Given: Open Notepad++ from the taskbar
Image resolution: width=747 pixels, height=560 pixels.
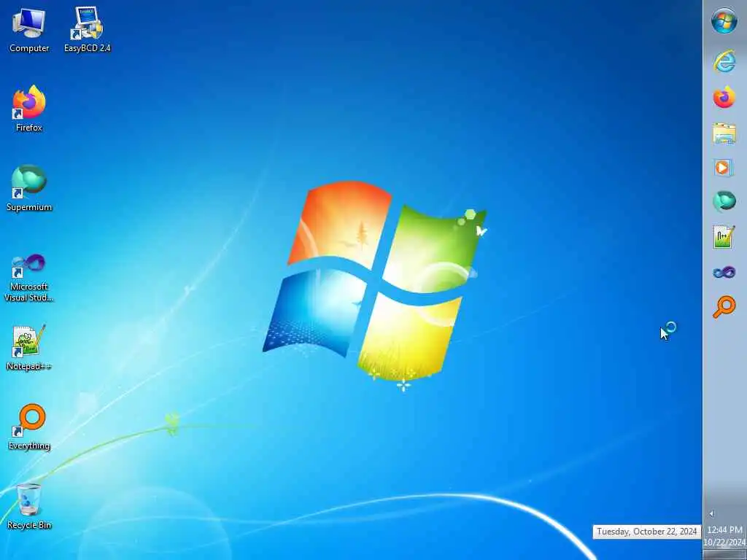Looking at the screenshot, I should (x=724, y=237).
